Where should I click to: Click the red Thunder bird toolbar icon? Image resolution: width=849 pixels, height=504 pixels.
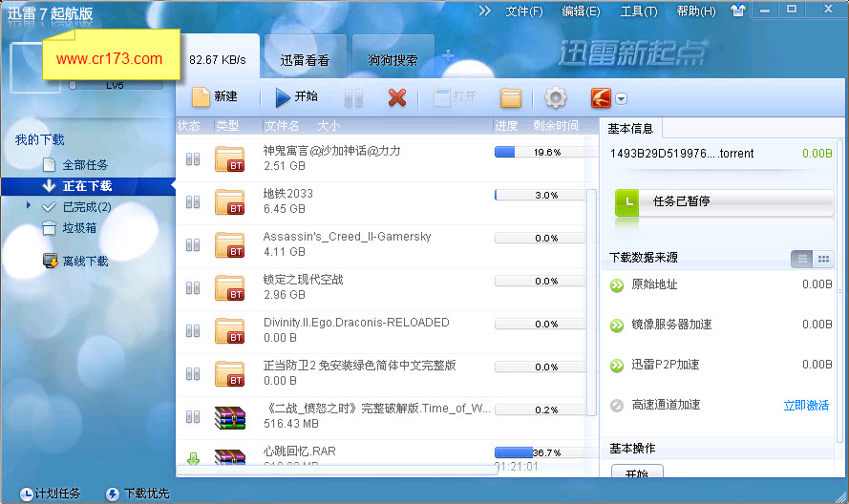[601, 98]
